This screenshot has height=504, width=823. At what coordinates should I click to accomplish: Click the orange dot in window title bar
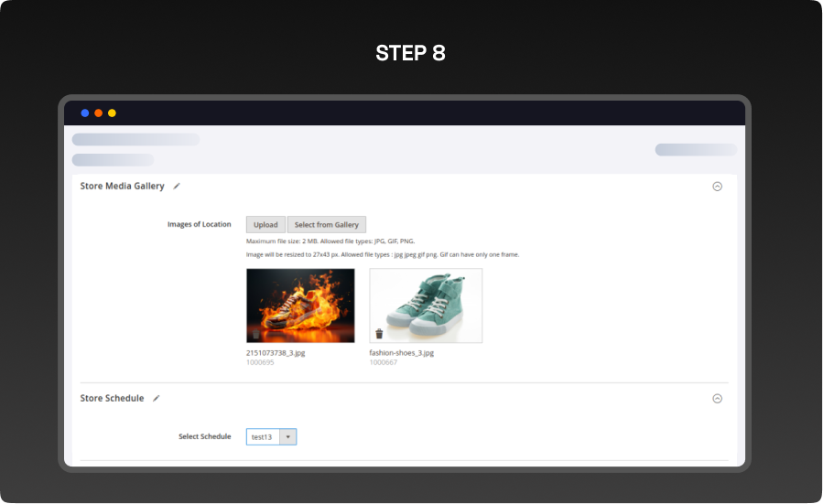[x=99, y=113]
